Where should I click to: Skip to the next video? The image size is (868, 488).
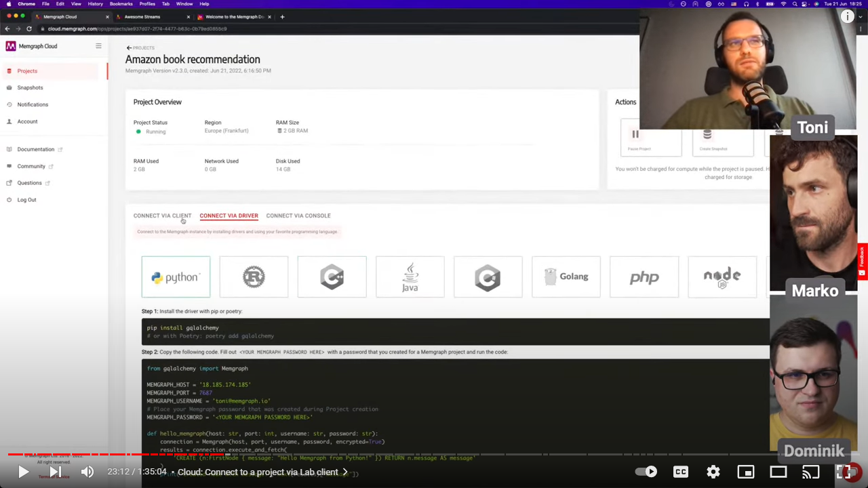[x=56, y=472]
